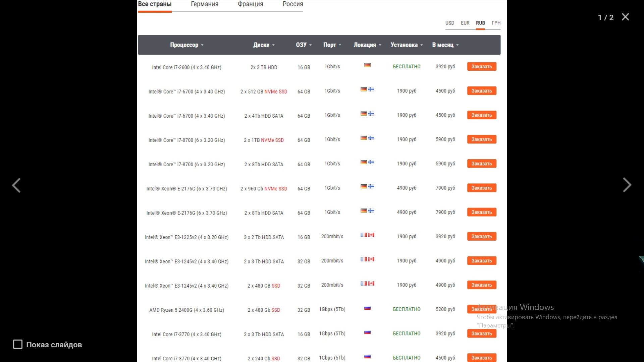Viewport: 644px width, 362px height.
Task: Switch to the 'Германия' tab
Action: (205, 4)
